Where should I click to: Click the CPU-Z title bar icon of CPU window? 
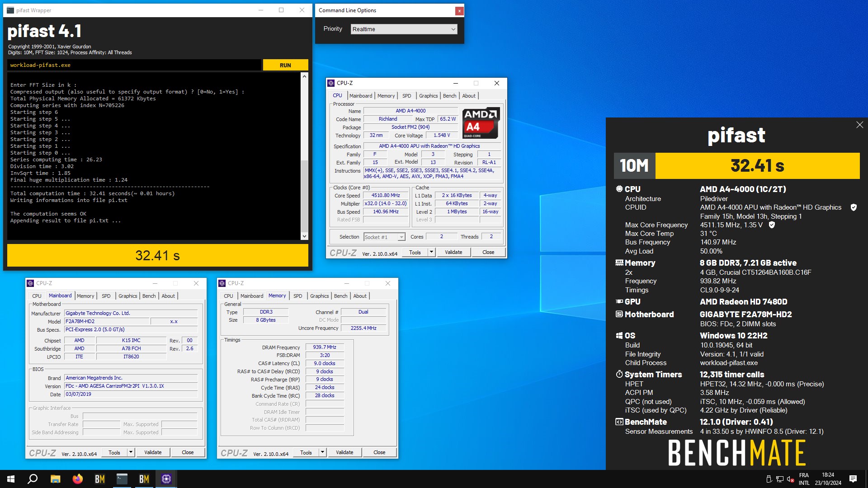[x=331, y=83]
